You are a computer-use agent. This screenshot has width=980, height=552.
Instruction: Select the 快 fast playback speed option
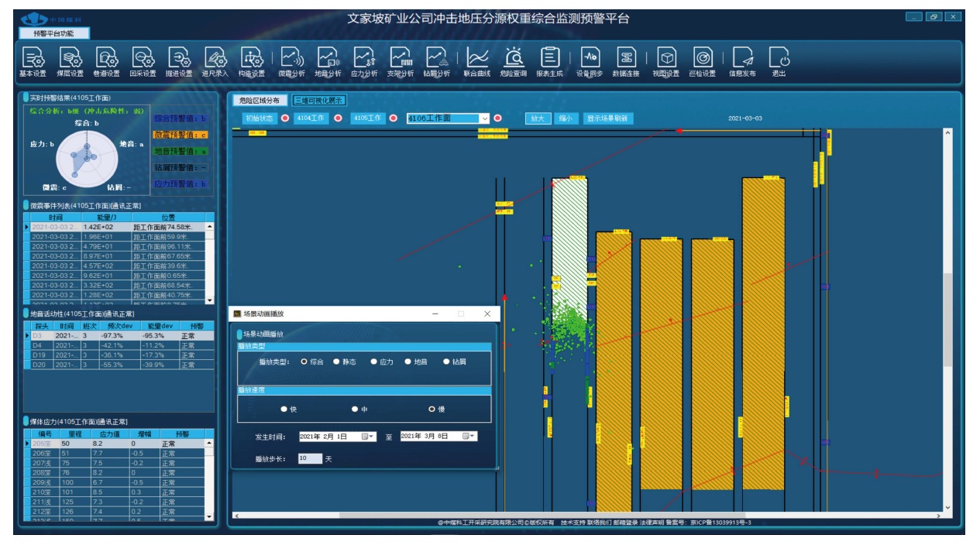pyautogui.click(x=284, y=409)
